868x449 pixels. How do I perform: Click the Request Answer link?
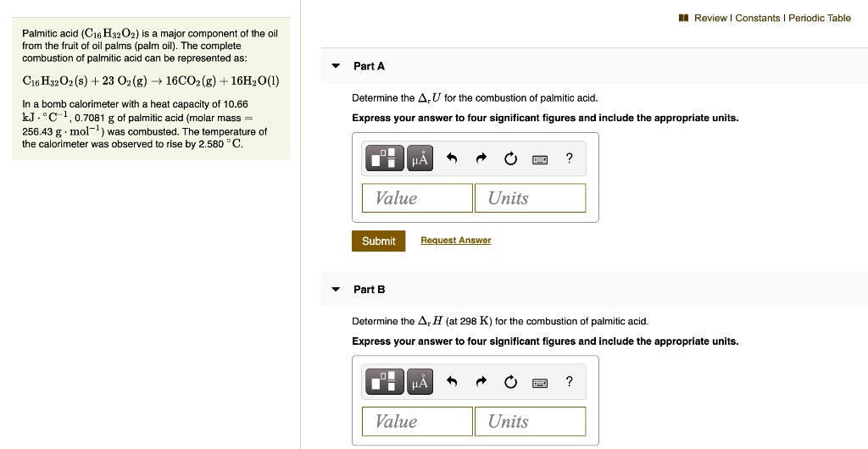pyautogui.click(x=456, y=241)
